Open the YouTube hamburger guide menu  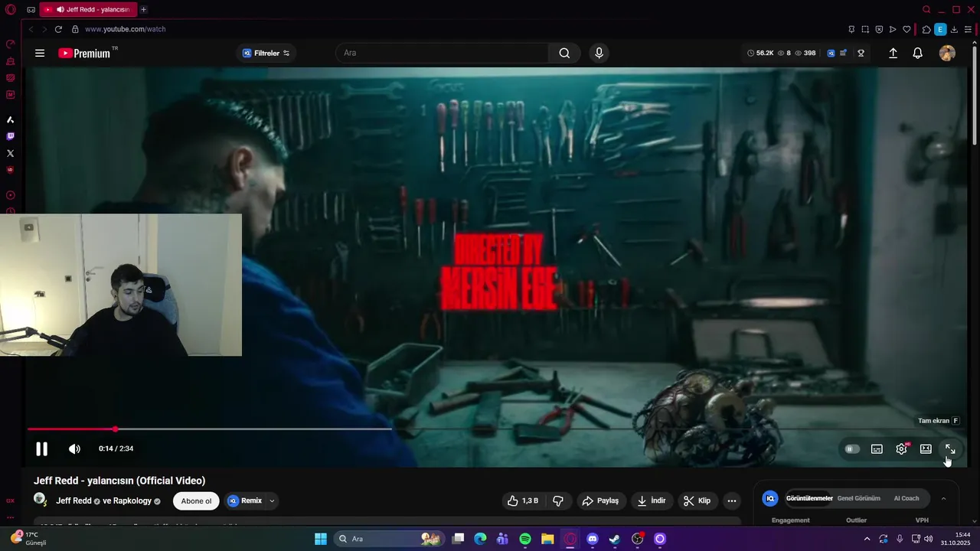(x=40, y=53)
